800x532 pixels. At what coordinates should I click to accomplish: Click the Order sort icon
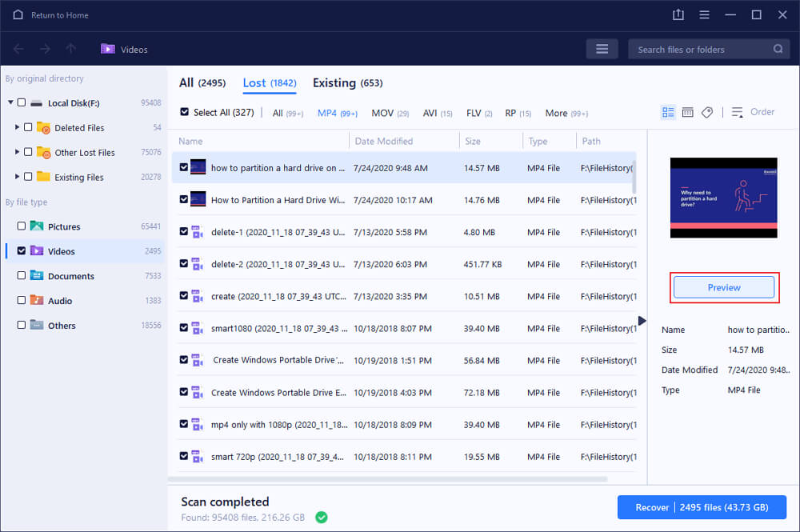(738, 113)
